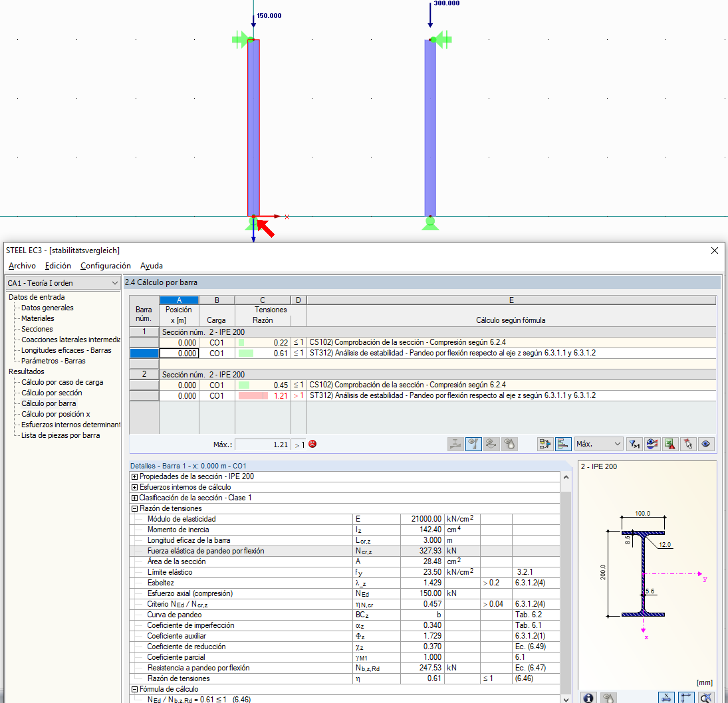
Task: Click the green pinned support under the right column
Action: pos(430,223)
